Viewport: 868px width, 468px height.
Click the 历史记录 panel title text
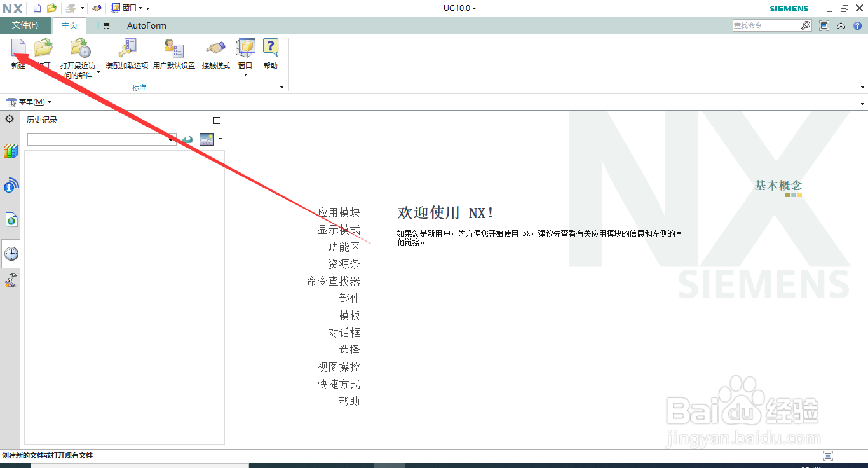click(x=42, y=120)
